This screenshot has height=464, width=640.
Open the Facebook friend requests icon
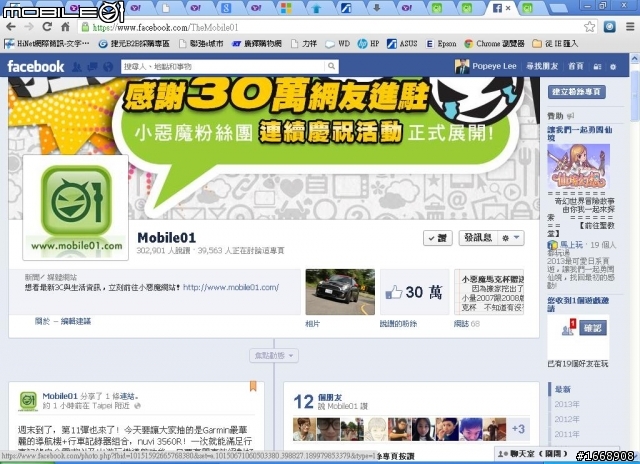click(x=77, y=67)
